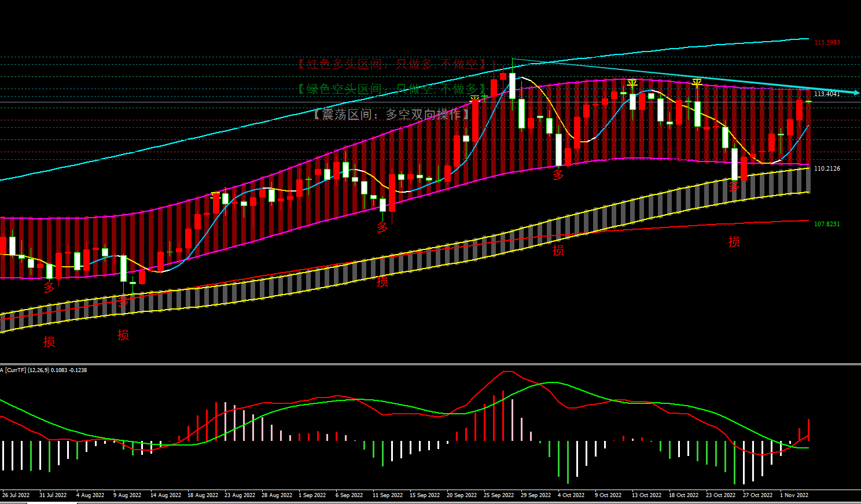Click the 115.5983 price label
This screenshot has height=504, width=861.
827,43
